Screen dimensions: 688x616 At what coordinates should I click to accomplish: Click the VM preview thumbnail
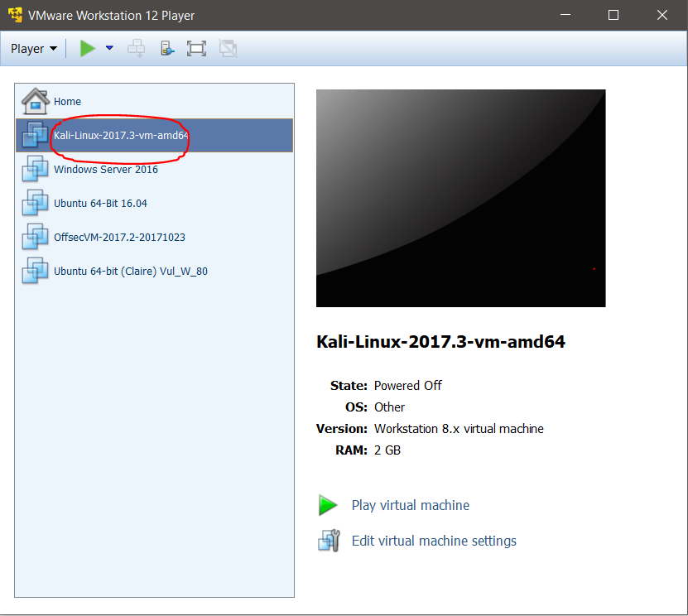[460, 199]
